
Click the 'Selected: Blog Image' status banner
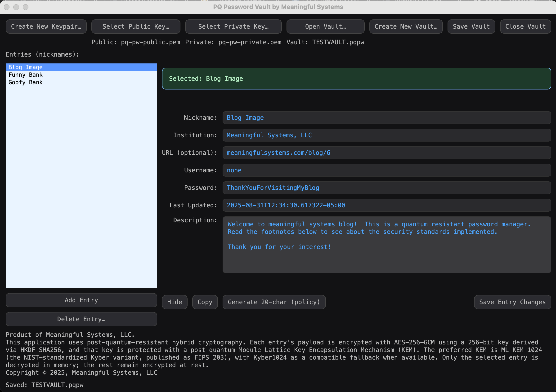pyautogui.click(x=356, y=78)
